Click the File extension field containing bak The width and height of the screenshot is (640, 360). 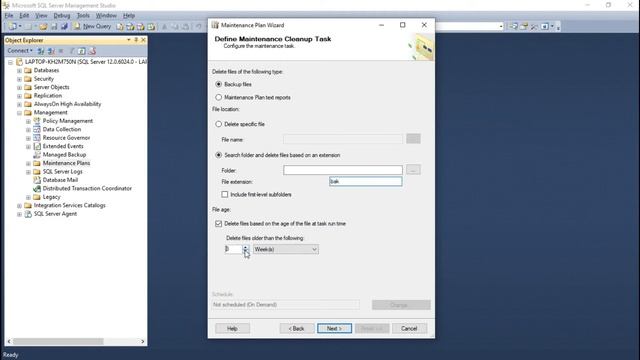(366, 182)
